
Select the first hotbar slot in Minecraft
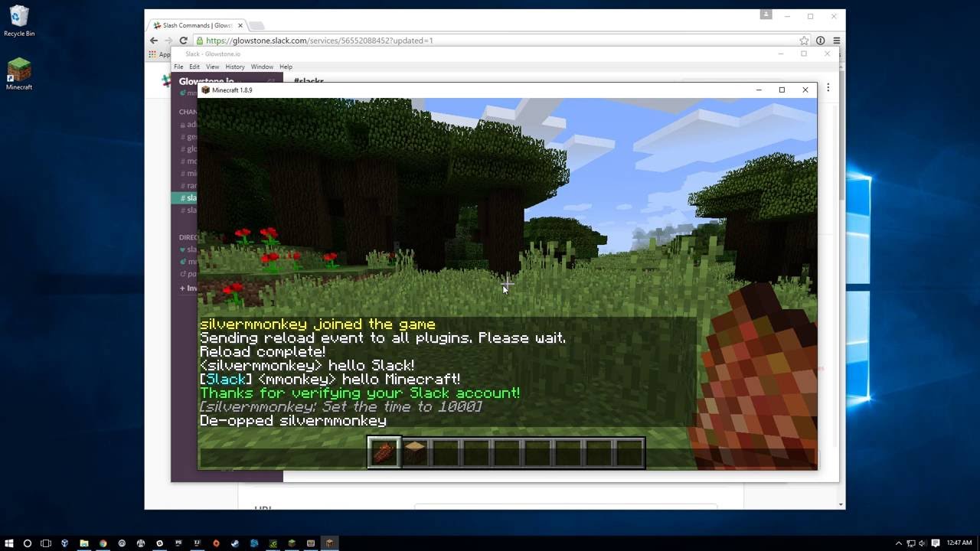[x=384, y=452]
